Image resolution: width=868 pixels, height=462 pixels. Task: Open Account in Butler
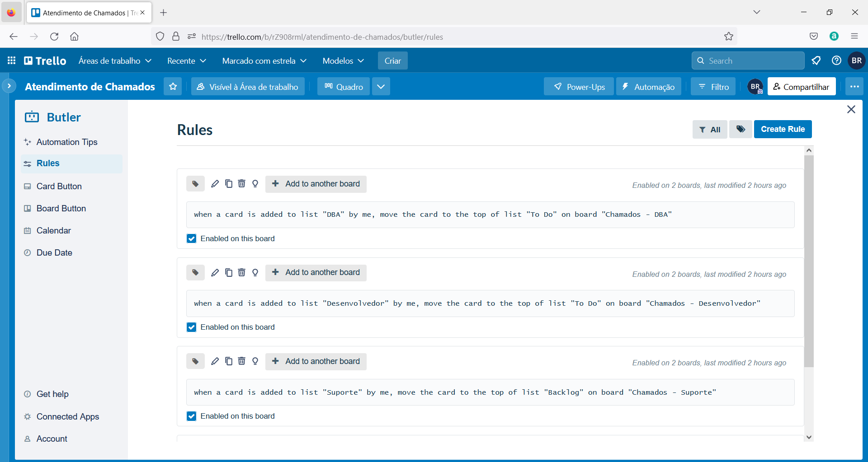(x=71, y=439)
